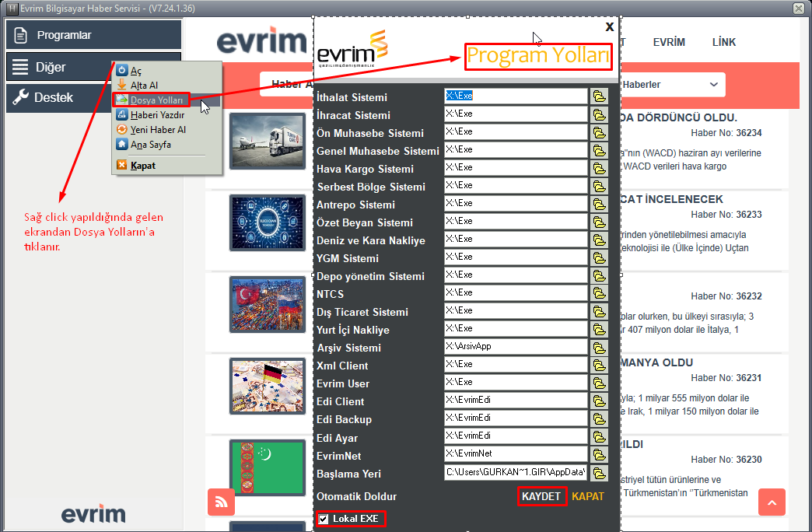
Task: Open folder picker for Edi Client
Action: coord(599,401)
